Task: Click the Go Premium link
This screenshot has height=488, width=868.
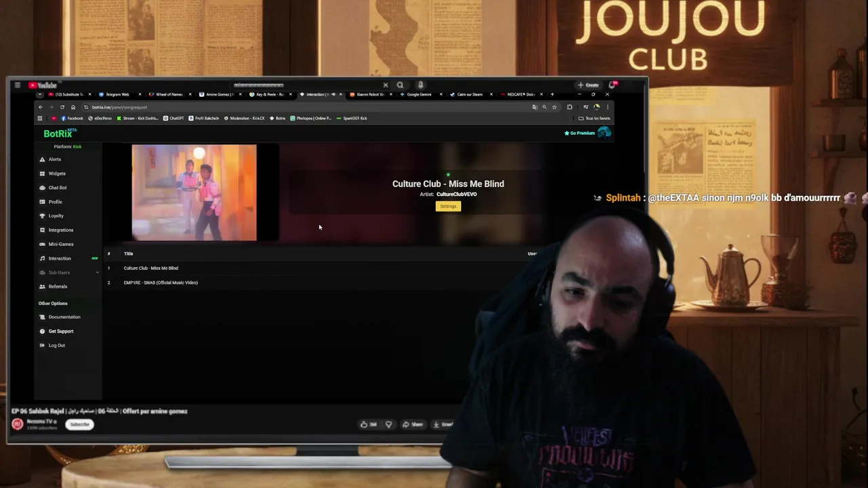Action: pos(580,133)
